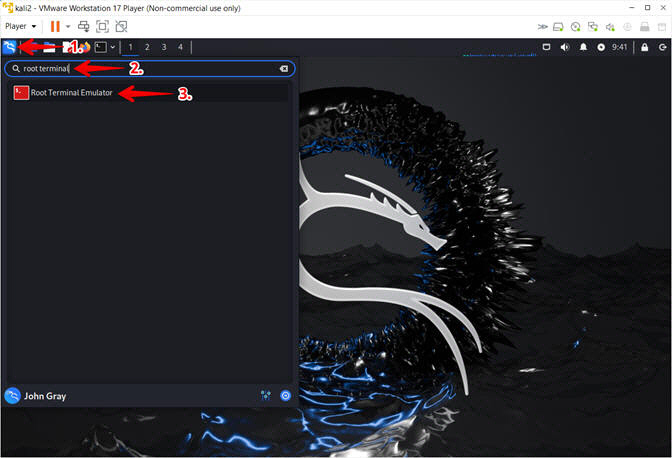The width and height of the screenshot is (672, 458).
Task: Pause the virtual machine
Action: 55,27
